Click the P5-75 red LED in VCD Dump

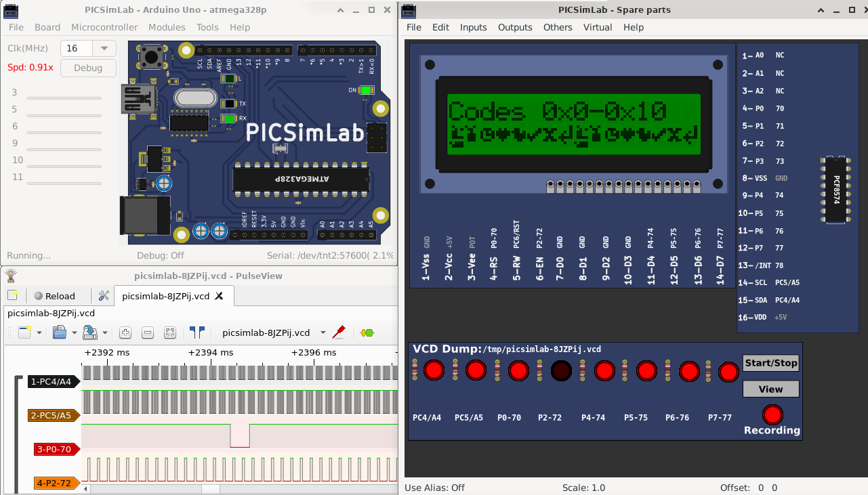(646, 370)
